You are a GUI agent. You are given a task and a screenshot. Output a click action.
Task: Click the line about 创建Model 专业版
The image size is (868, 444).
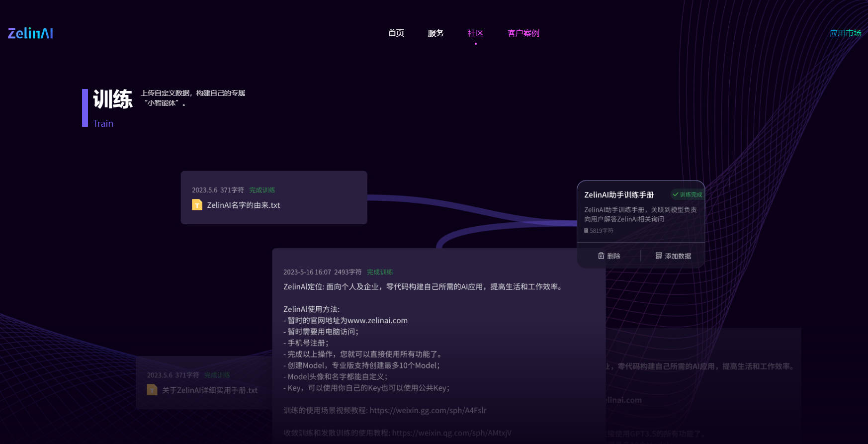pyautogui.click(x=362, y=365)
